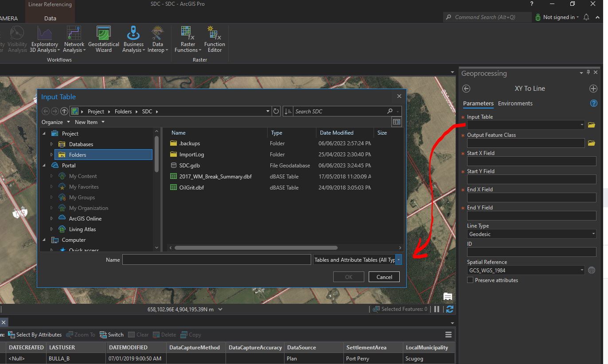This screenshot has height=364, width=608.
Task: Click the refresh button in the Input Table dialog
Action: tap(277, 112)
